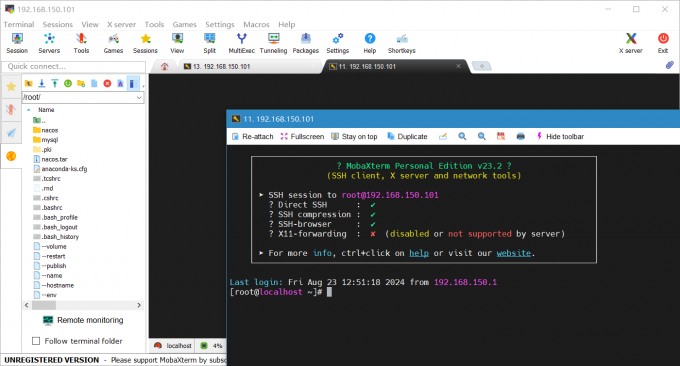Click the X server toolbar icon

(x=631, y=43)
